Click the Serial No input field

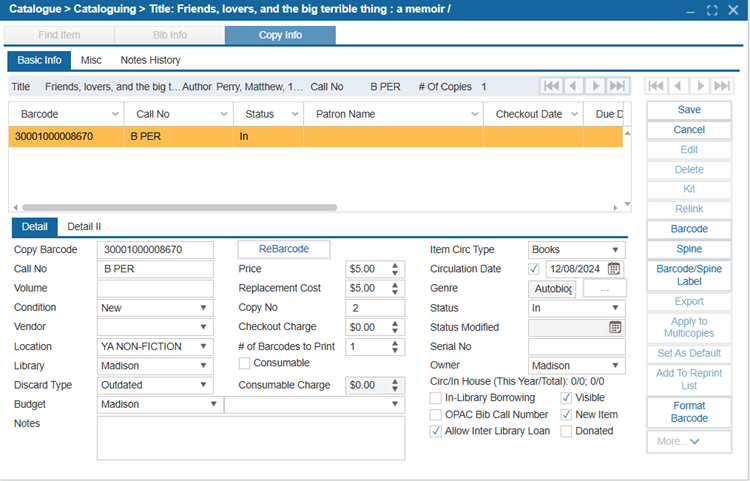coord(576,347)
